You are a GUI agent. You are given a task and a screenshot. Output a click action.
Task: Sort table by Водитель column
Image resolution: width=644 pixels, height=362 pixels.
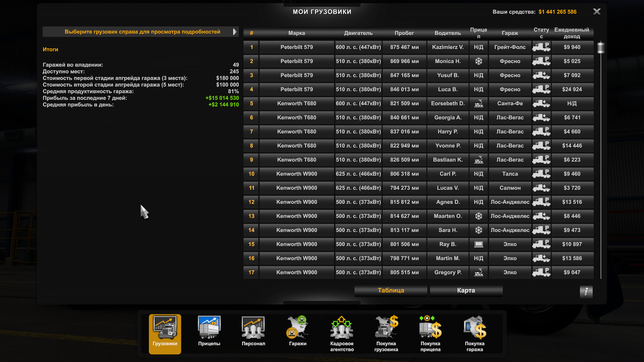point(448,33)
